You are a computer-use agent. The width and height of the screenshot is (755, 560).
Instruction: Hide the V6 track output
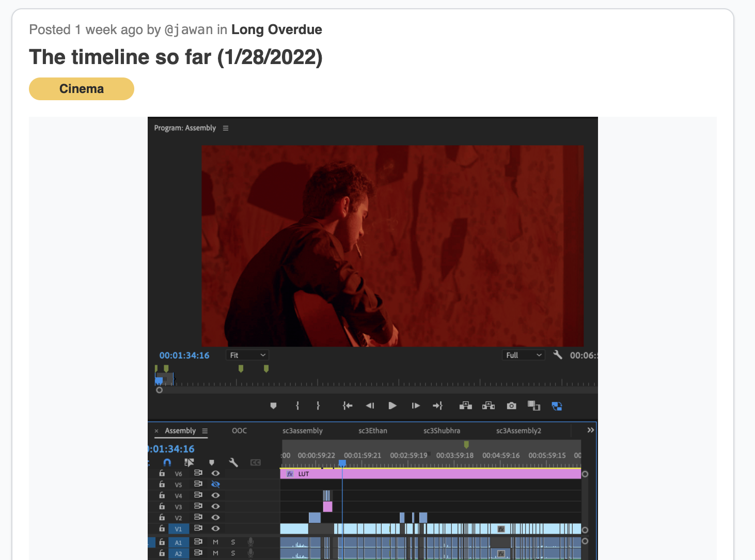[x=216, y=473]
